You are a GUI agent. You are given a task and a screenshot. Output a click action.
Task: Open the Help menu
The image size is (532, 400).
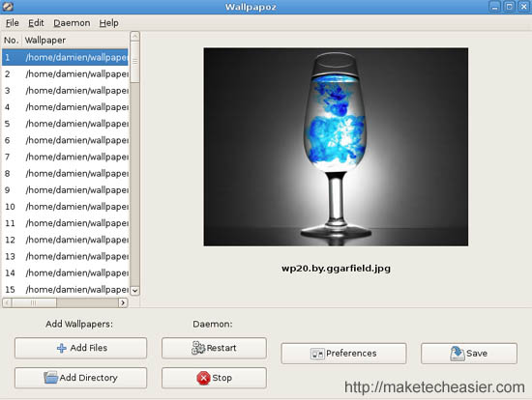(109, 23)
